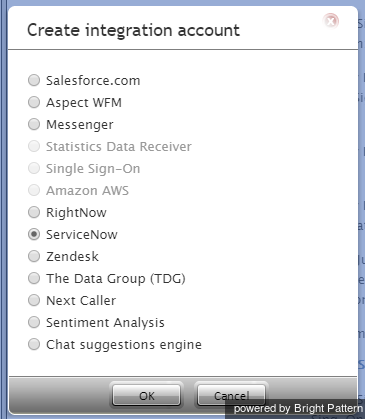This screenshot has width=365, height=419.
Task: Choose the Next Caller radio button
Action: click(x=34, y=300)
